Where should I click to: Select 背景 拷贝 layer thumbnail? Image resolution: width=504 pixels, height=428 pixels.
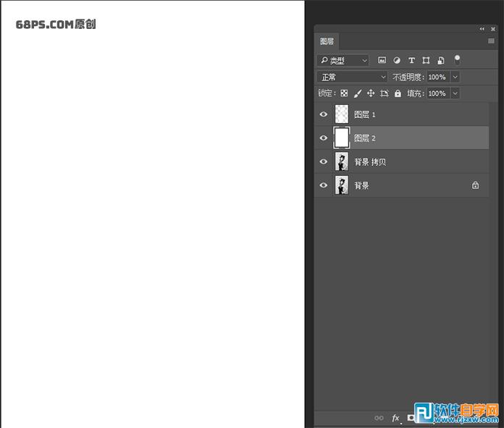pos(341,161)
